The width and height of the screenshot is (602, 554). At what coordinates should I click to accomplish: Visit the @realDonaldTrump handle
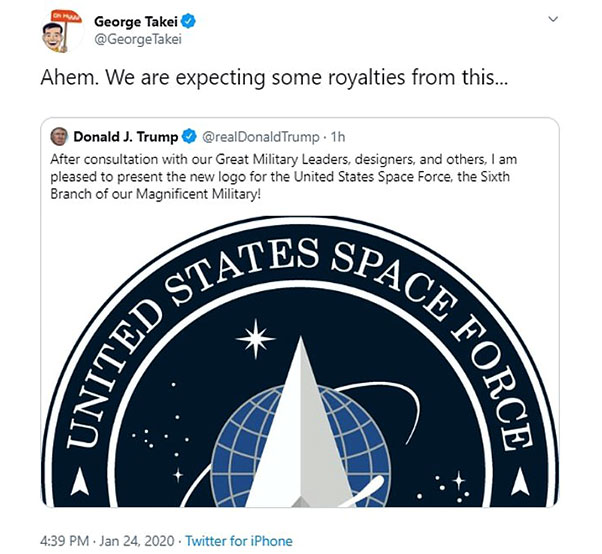(260, 137)
